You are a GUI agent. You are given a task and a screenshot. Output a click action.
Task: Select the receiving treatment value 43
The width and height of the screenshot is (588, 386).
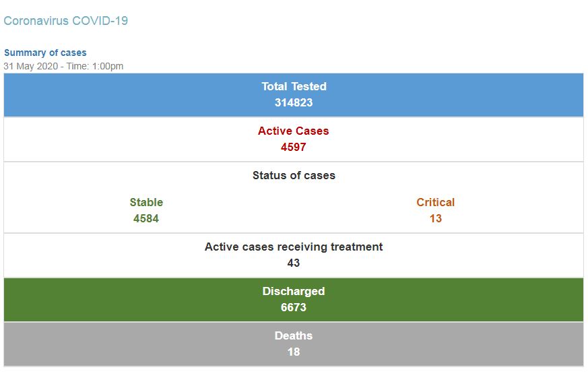294,263
